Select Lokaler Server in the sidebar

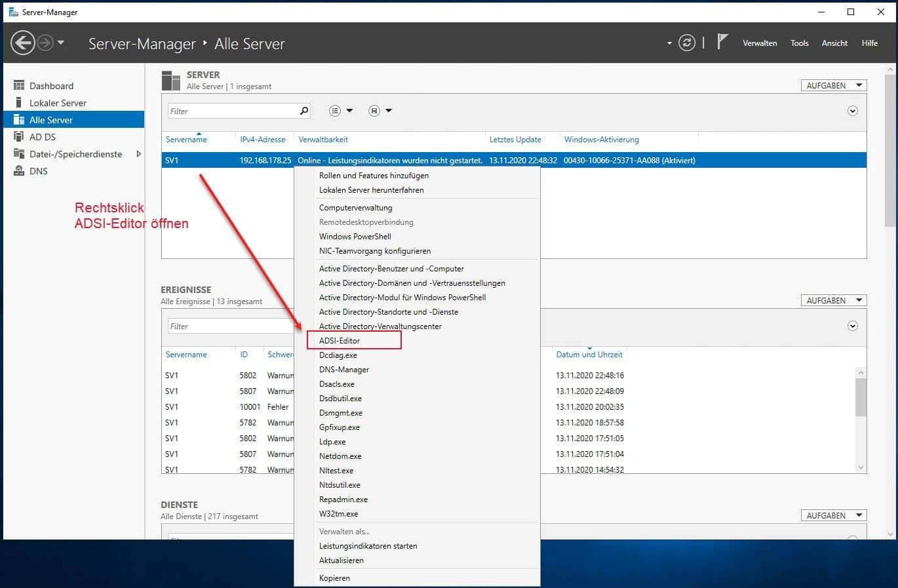coord(58,102)
